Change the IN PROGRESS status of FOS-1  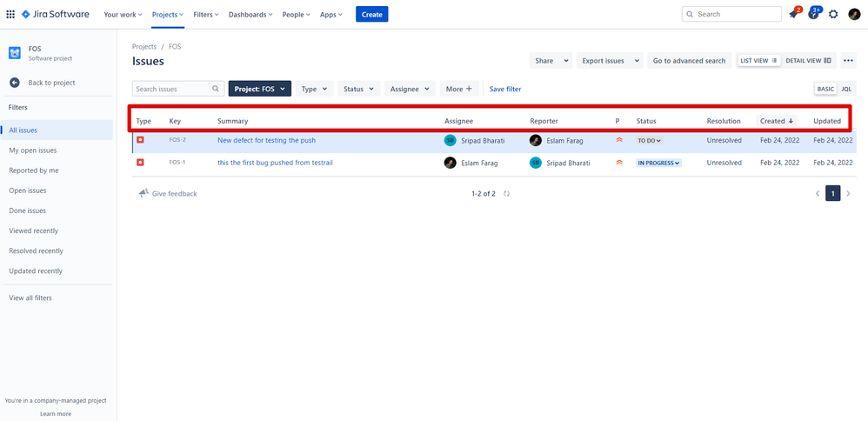tap(658, 163)
